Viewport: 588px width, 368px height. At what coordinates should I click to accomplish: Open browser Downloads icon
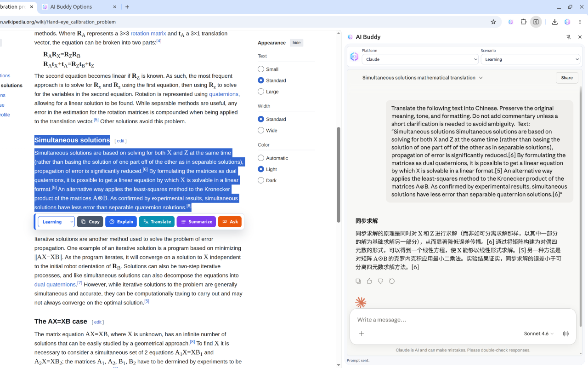(x=554, y=22)
